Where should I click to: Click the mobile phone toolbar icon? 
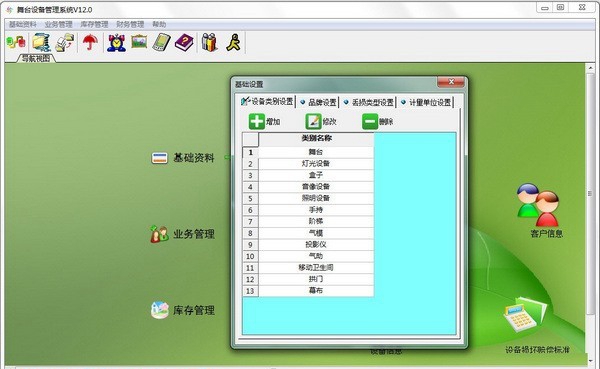click(x=161, y=42)
